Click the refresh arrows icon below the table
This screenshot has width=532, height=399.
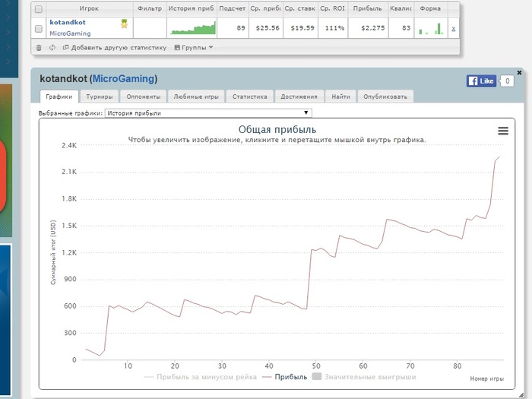point(52,48)
